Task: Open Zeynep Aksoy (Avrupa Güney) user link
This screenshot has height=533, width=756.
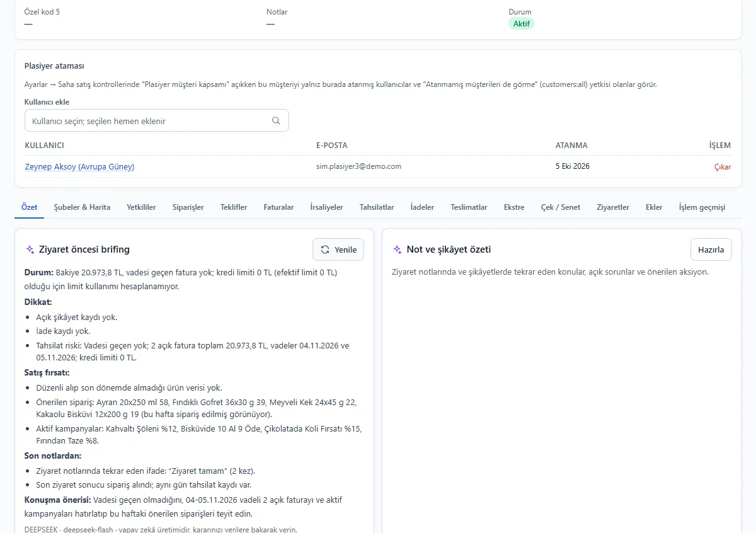Action: pos(79,167)
